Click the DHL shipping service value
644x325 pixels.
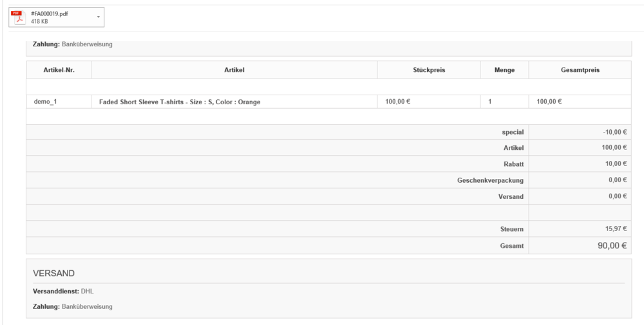(88, 292)
